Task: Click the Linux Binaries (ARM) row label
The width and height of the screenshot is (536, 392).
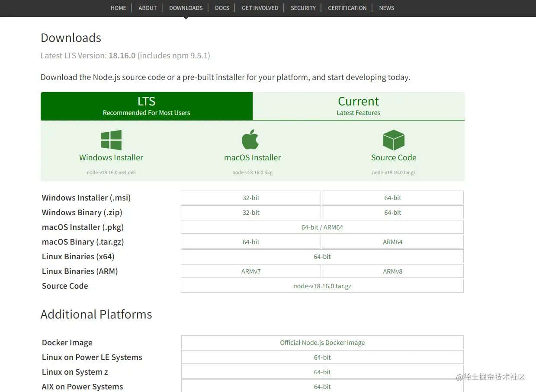Action: coord(80,271)
